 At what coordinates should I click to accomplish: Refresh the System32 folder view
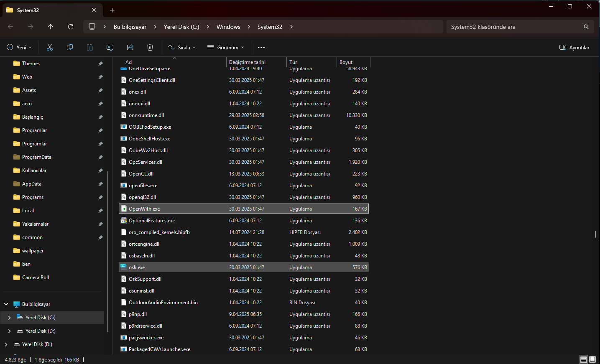[x=71, y=27]
